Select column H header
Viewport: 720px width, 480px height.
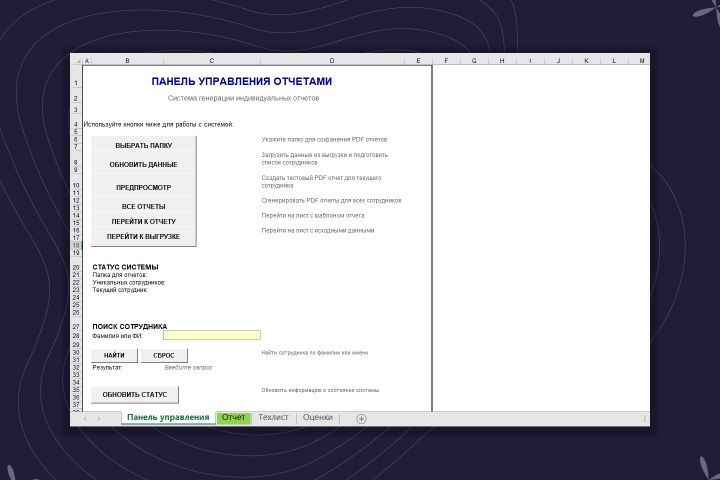502,61
